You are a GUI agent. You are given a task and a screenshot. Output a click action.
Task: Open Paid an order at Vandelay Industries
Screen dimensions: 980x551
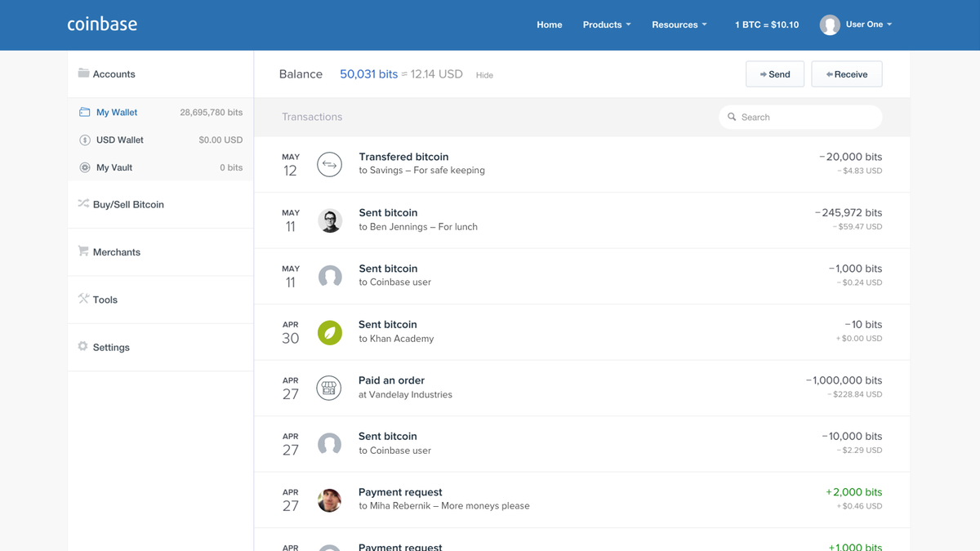(582, 388)
